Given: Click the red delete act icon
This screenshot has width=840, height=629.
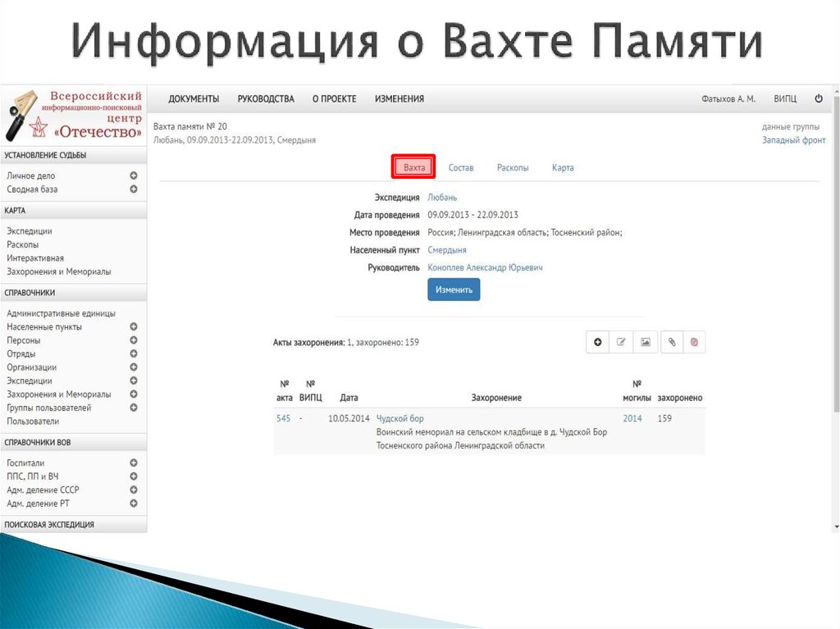Looking at the screenshot, I should point(693,342).
